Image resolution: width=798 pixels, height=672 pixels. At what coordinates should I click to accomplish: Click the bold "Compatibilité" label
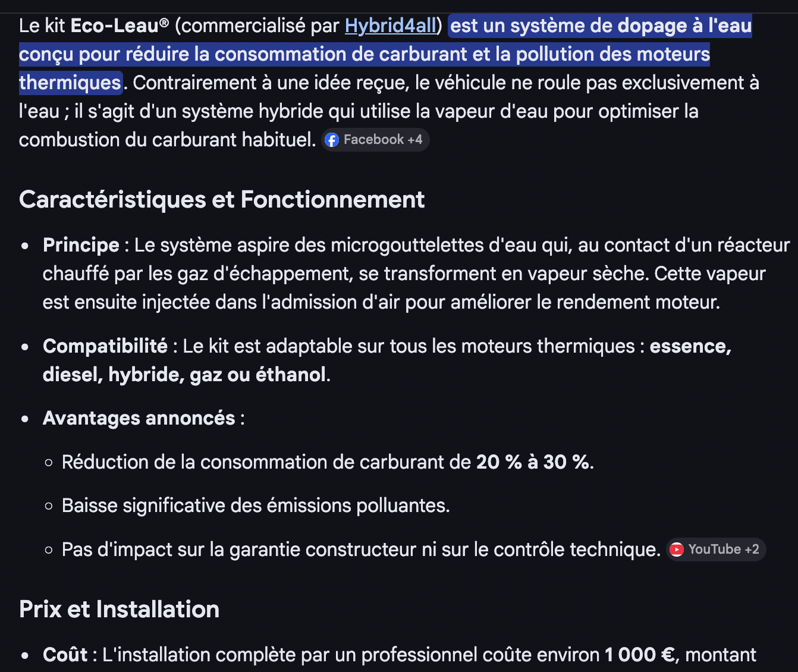(x=105, y=346)
